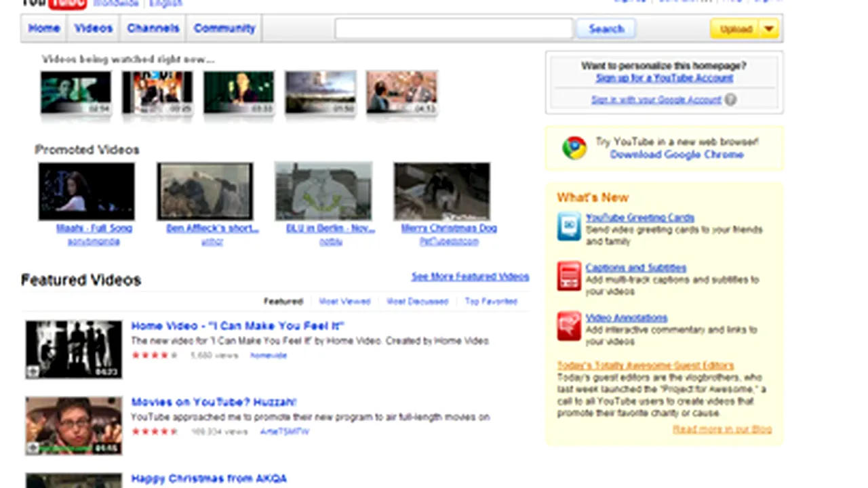
Task: Click See More Featured Videos link
Action: 470,277
